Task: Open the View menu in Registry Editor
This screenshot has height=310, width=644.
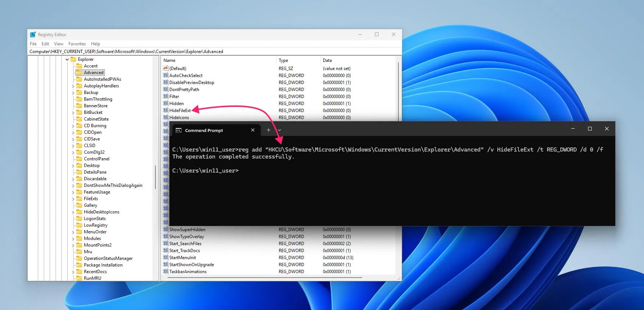Action: point(59,43)
